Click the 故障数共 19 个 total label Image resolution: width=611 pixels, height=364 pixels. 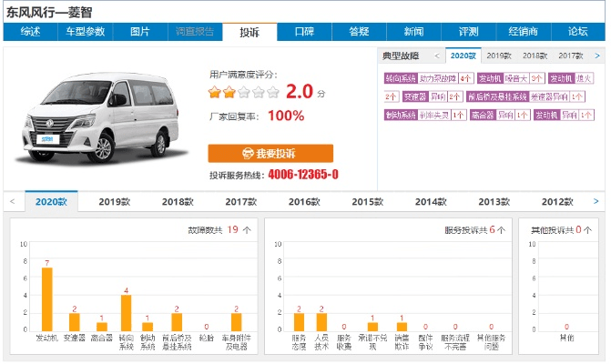point(219,230)
